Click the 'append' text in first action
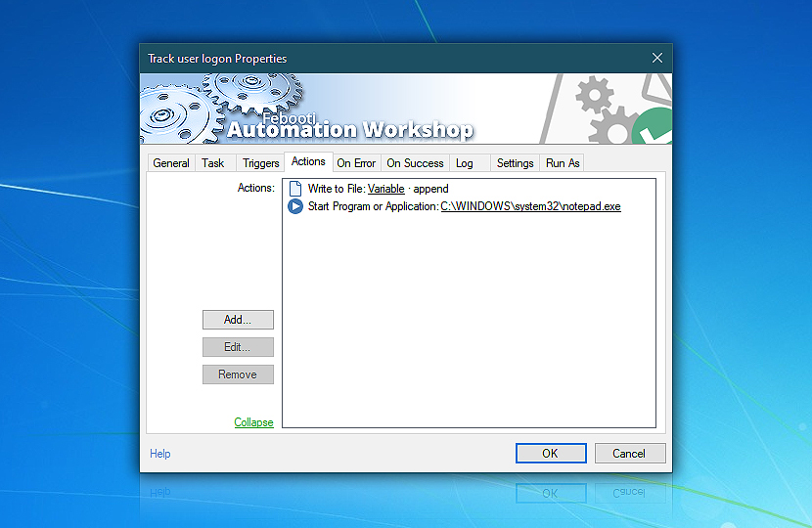The width and height of the screenshot is (812, 528). coord(430,189)
